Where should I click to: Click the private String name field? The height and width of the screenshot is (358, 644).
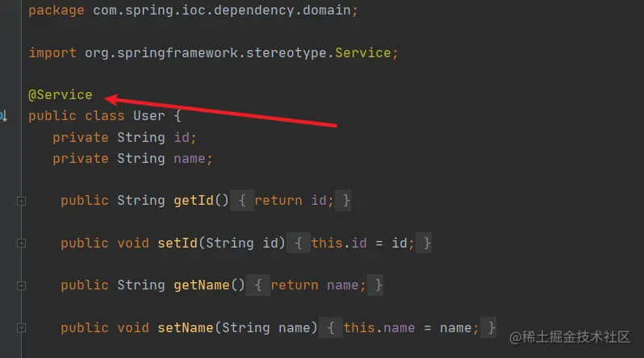pos(132,159)
